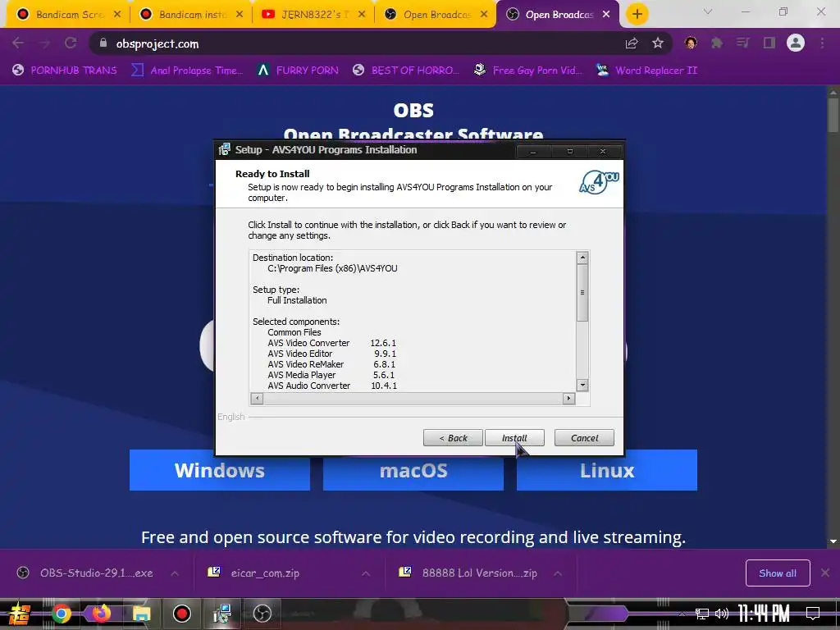Click the browser page vertical scrollbar
This screenshot has height=630, width=840.
833,316
